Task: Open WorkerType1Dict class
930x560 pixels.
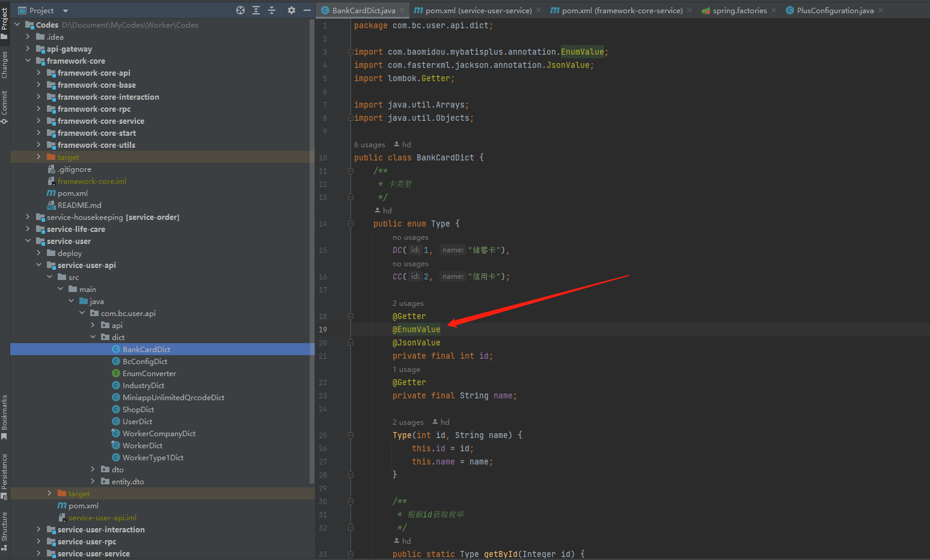Action: click(x=153, y=457)
